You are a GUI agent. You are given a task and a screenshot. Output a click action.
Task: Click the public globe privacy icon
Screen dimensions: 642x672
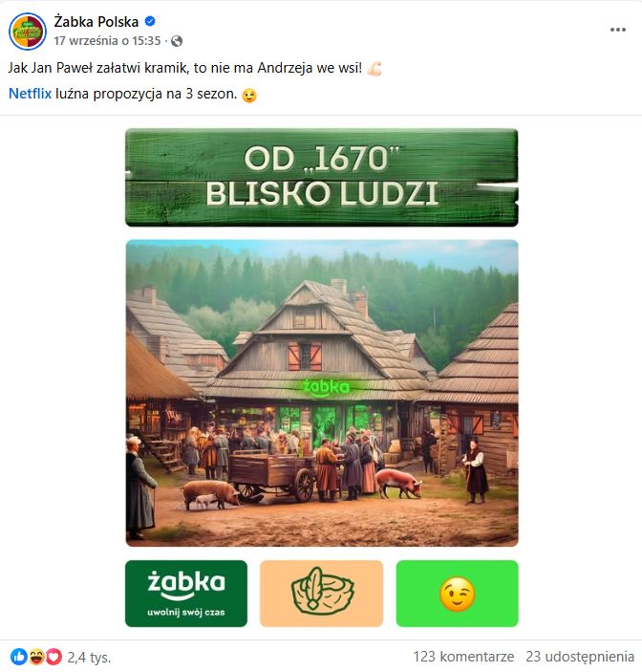[x=177, y=41]
